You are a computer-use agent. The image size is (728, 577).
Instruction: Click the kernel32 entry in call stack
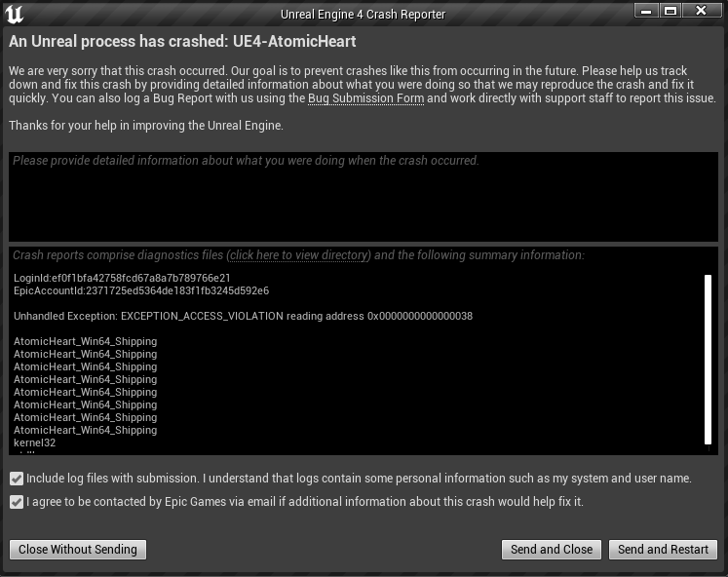pos(34,442)
